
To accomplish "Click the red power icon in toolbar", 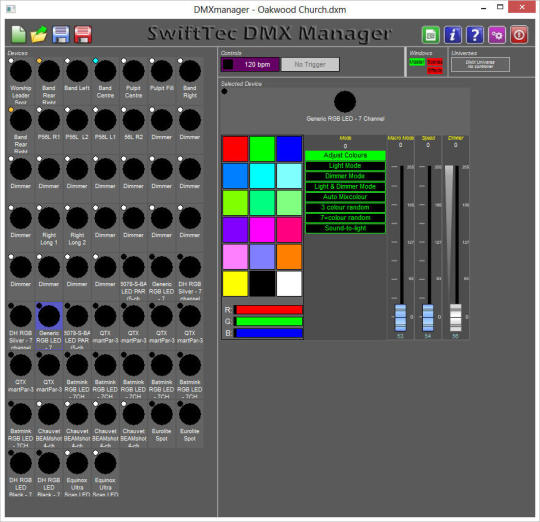I will pos(519,35).
